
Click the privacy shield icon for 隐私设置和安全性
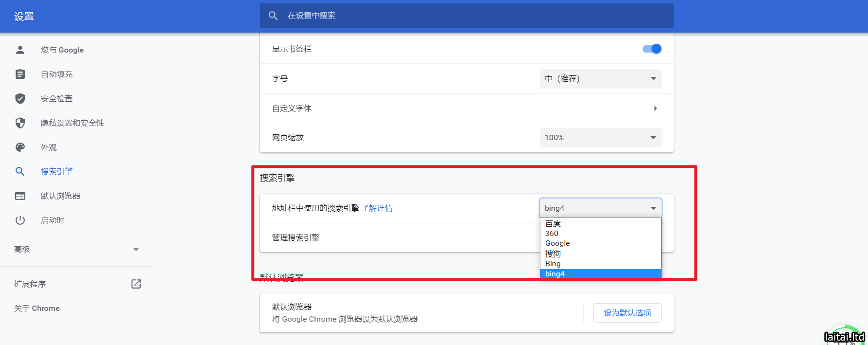pyautogui.click(x=20, y=123)
